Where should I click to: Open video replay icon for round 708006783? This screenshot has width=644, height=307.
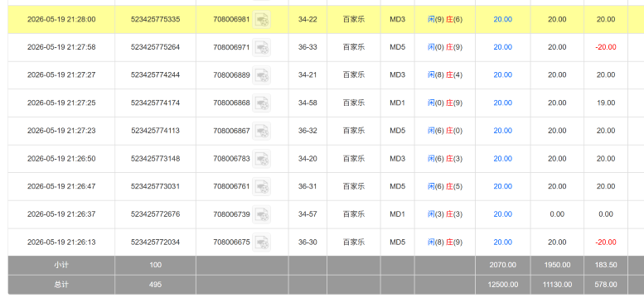262,159
